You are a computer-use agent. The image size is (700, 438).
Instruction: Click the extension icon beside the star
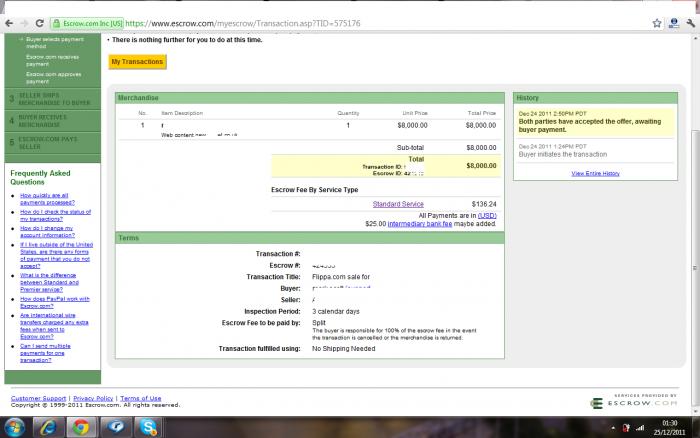click(x=674, y=23)
